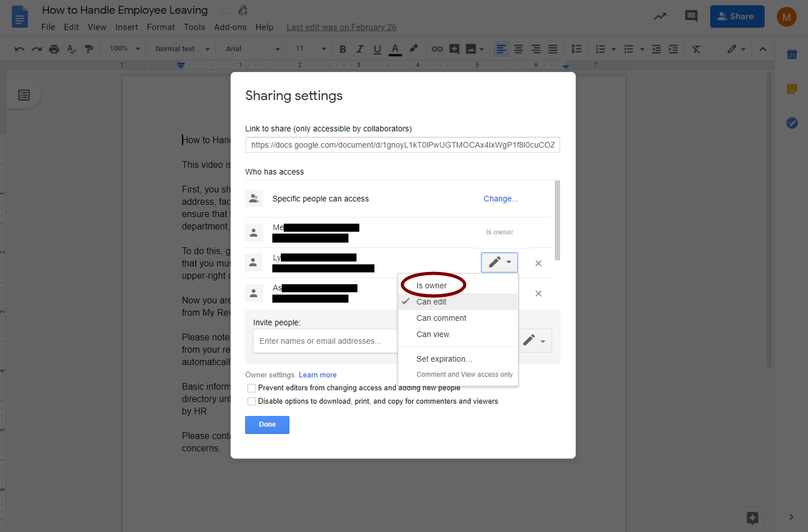The image size is (808, 532).
Task: Open the text color picker
Action: click(x=395, y=49)
